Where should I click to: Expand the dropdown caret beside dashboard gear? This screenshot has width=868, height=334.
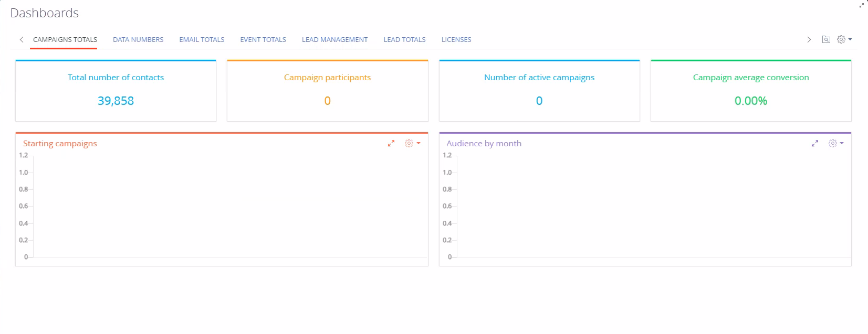(850, 39)
